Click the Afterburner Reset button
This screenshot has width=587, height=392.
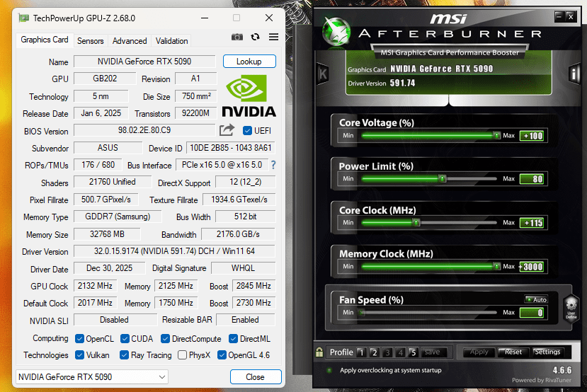(x=513, y=352)
